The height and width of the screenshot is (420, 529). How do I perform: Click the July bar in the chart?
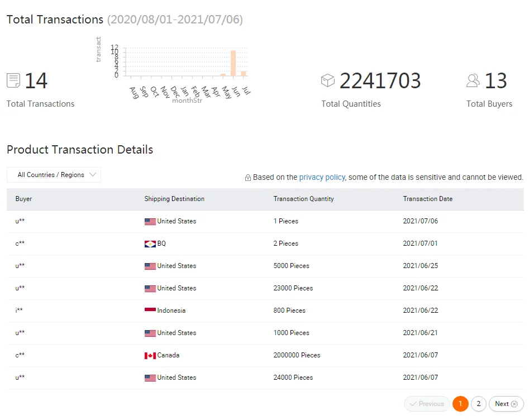click(x=244, y=73)
